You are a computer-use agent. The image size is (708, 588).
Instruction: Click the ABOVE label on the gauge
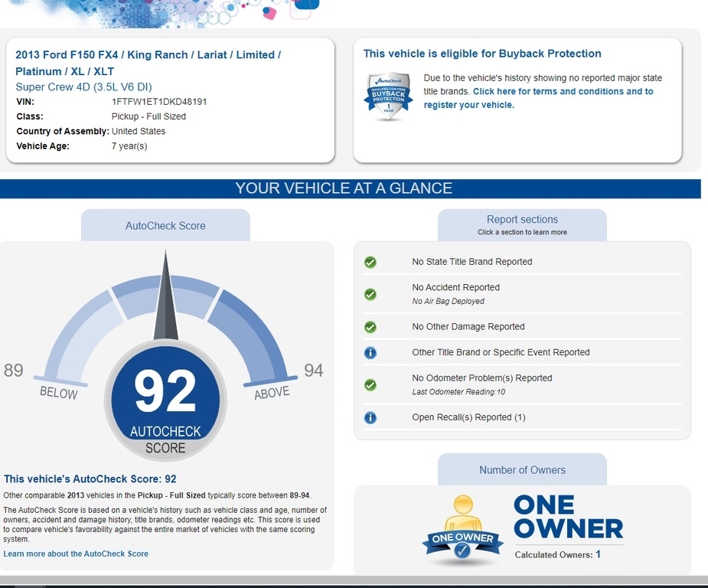(272, 393)
